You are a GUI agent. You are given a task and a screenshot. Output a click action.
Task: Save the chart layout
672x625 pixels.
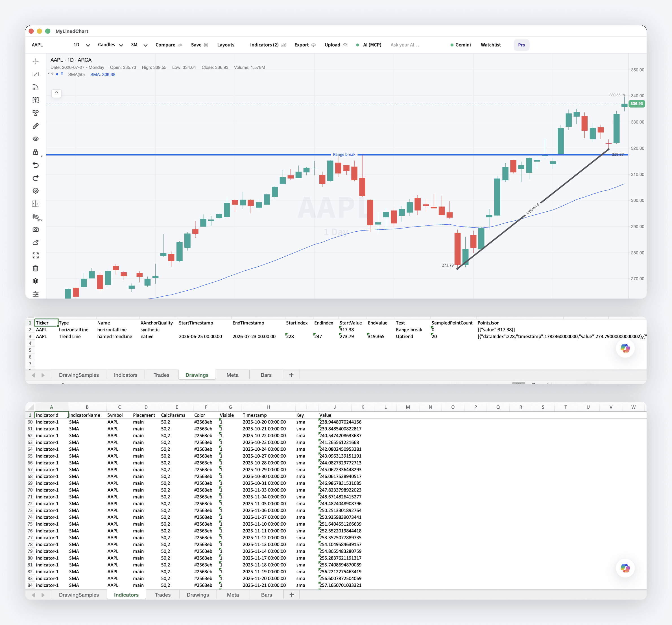[199, 45]
